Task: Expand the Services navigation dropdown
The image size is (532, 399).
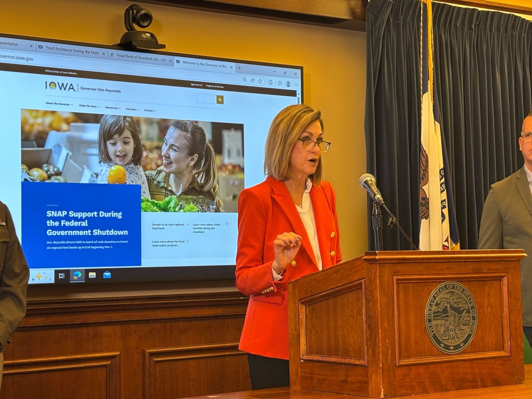Action: (132, 109)
